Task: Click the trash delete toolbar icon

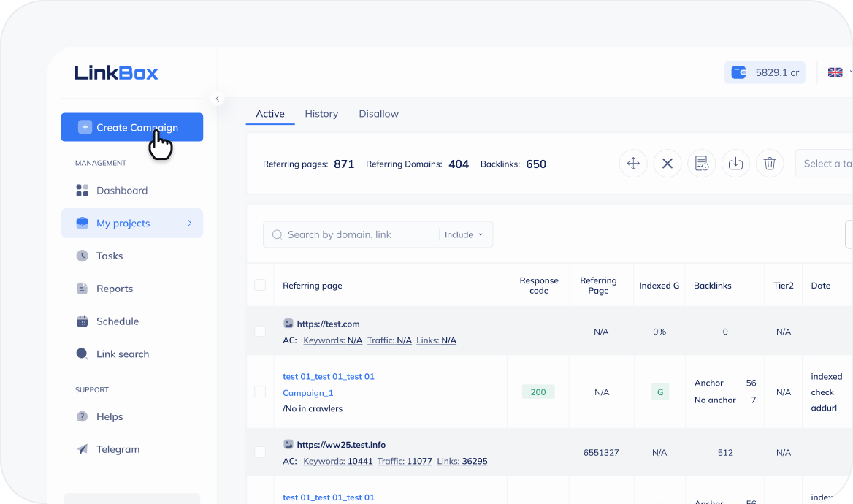Action: point(770,164)
